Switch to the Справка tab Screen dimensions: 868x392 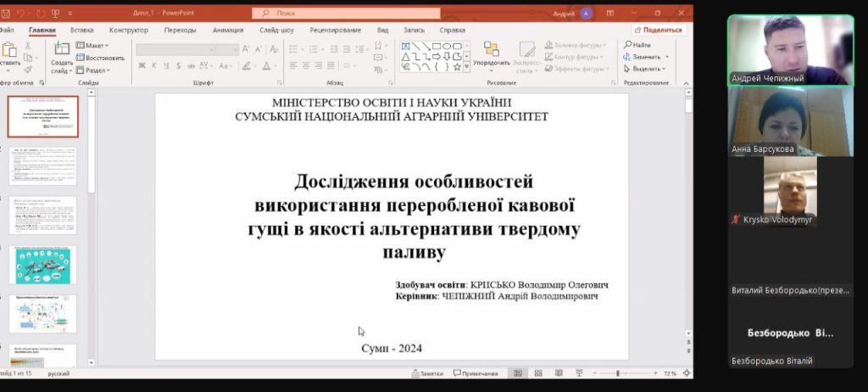[453, 30]
